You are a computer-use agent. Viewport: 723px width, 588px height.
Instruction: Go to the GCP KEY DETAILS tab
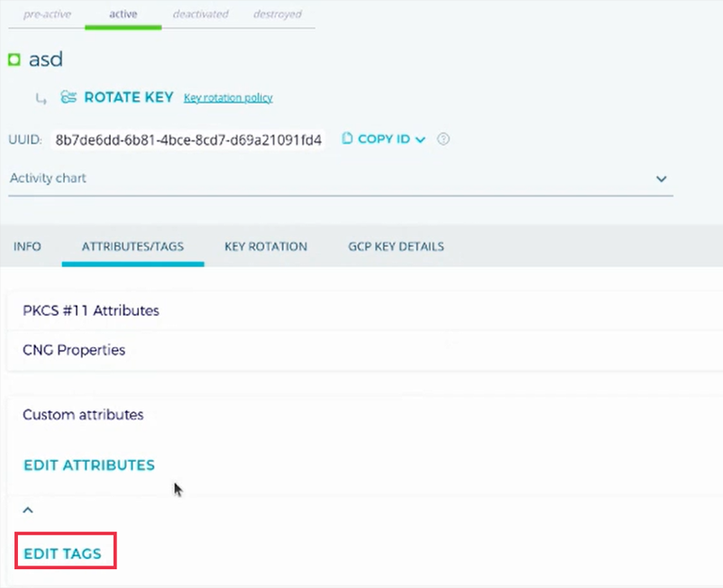(396, 246)
